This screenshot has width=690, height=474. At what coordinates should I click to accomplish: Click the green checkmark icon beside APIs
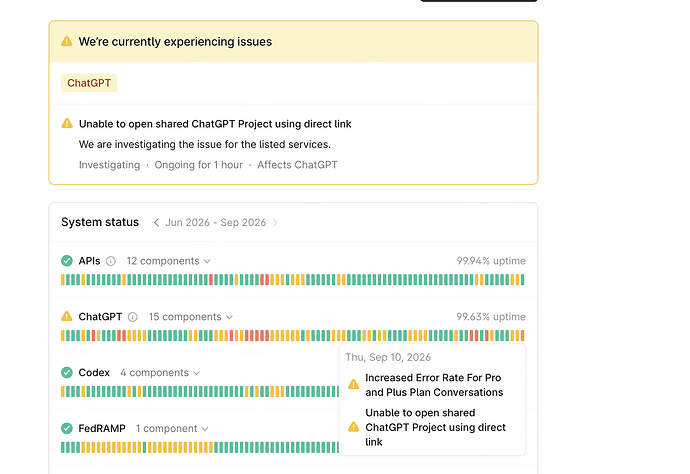[67, 261]
